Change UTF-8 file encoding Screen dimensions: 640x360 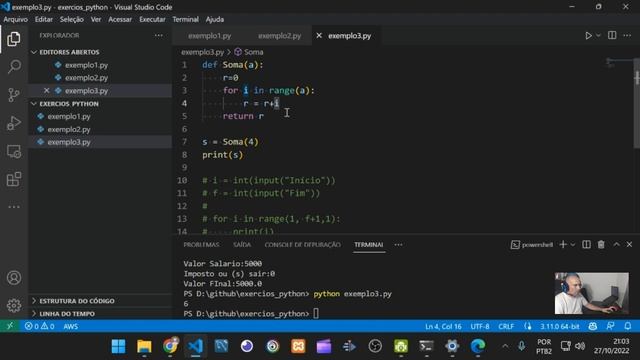tap(480, 326)
